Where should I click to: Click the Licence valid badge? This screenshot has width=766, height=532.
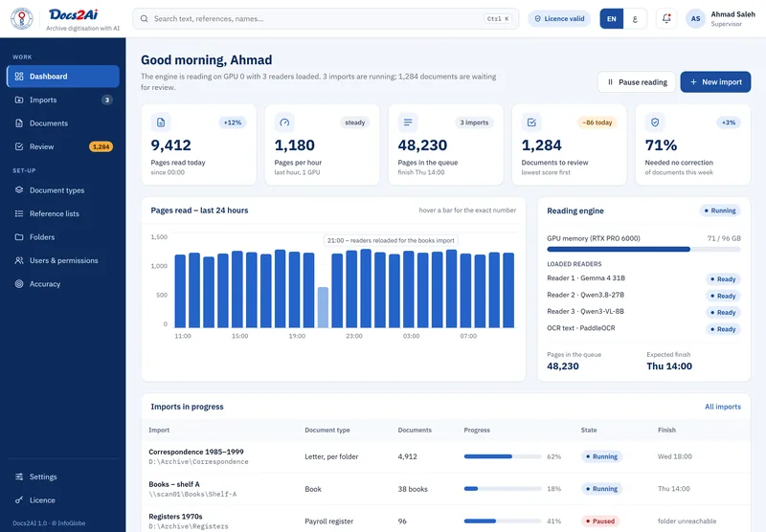559,18
